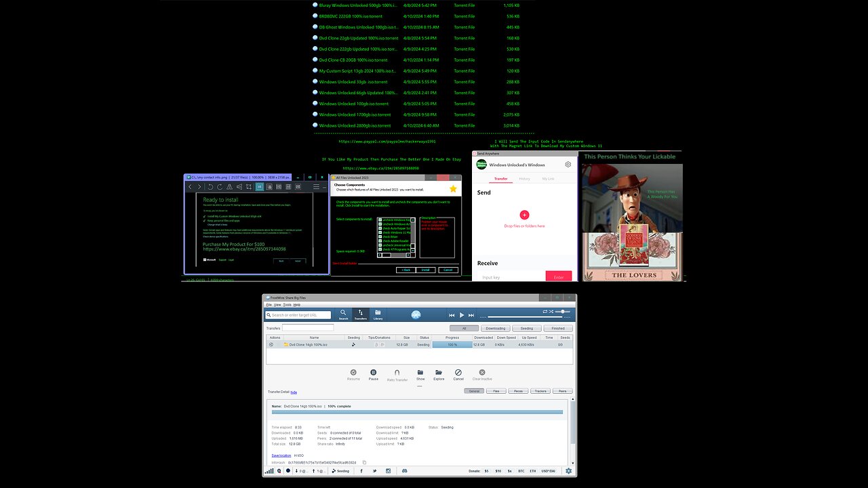The height and width of the screenshot is (488, 868).
Task: Click the FrostWire search or URL field
Action: click(298, 314)
